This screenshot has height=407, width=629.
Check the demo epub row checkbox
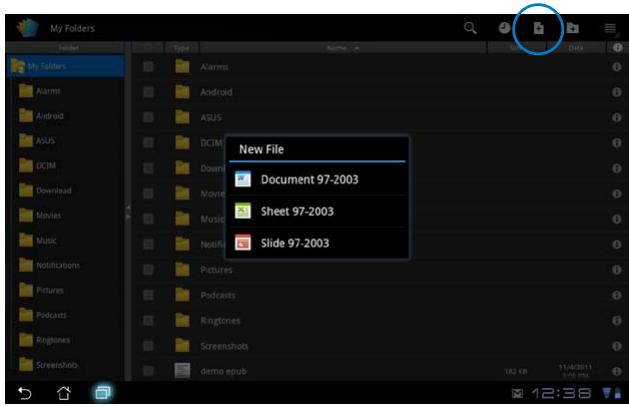[148, 371]
